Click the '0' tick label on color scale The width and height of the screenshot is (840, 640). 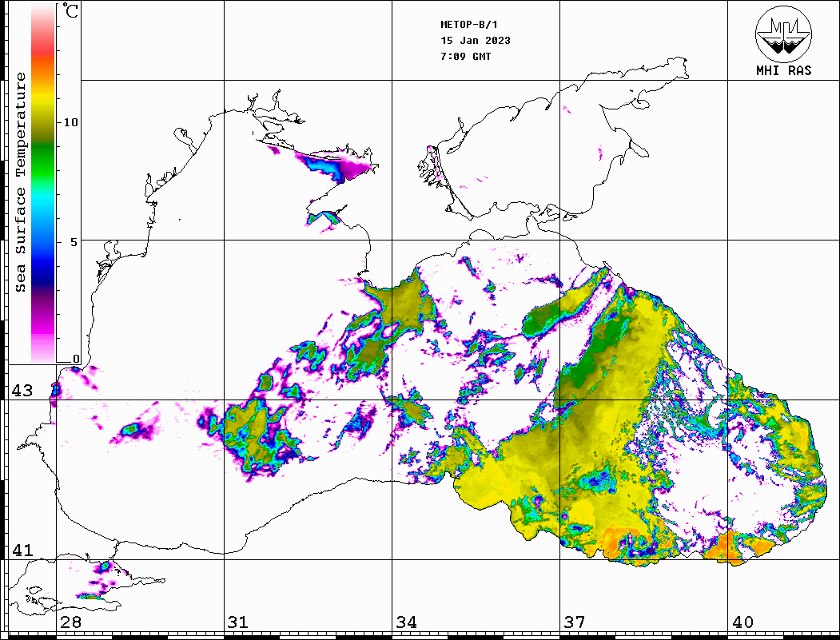coord(76,359)
